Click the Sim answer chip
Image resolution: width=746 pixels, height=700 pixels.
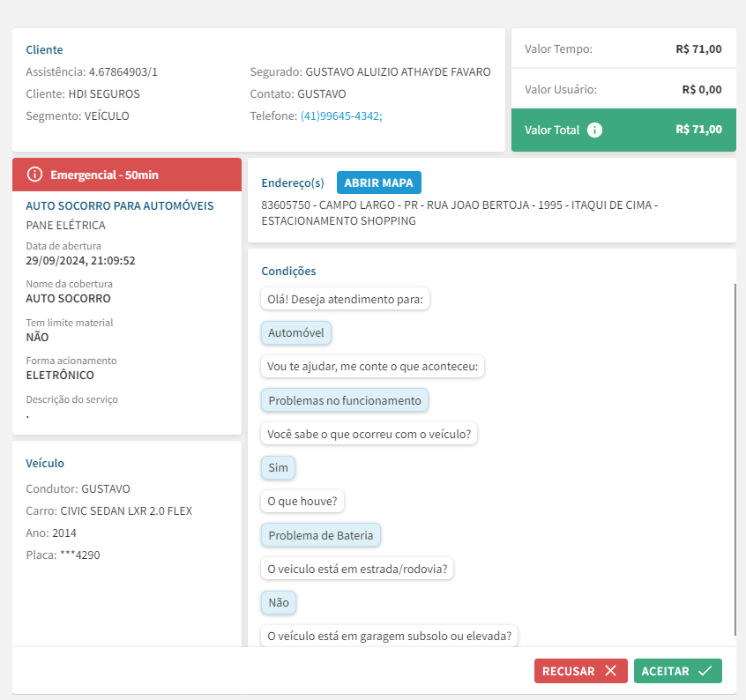(x=279, y=467)
